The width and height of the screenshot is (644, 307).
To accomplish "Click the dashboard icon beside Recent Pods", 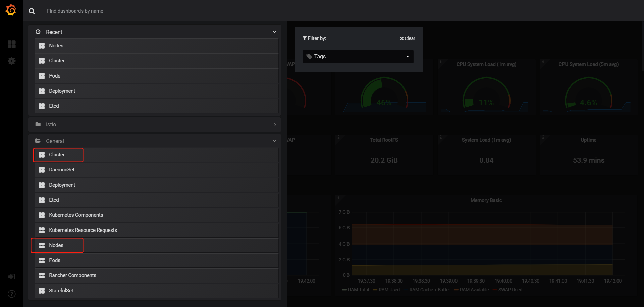I will tap(42, 76).
